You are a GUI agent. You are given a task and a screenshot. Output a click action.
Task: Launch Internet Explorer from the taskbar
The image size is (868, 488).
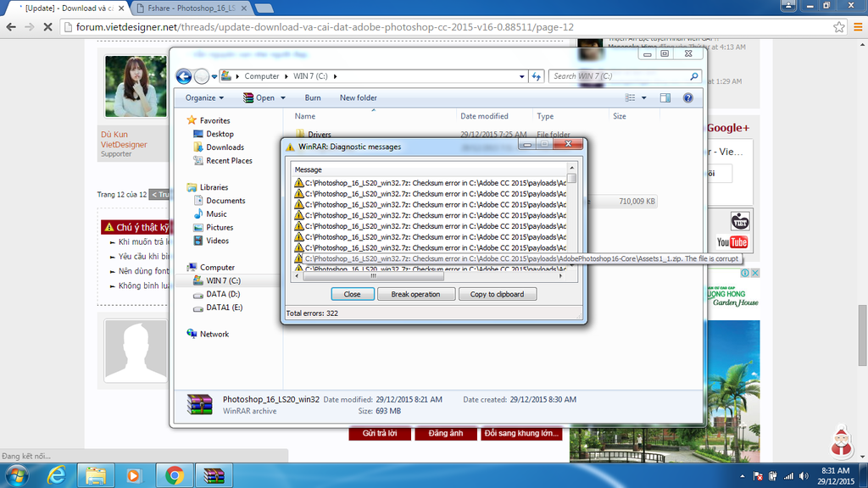click(57, 476)
